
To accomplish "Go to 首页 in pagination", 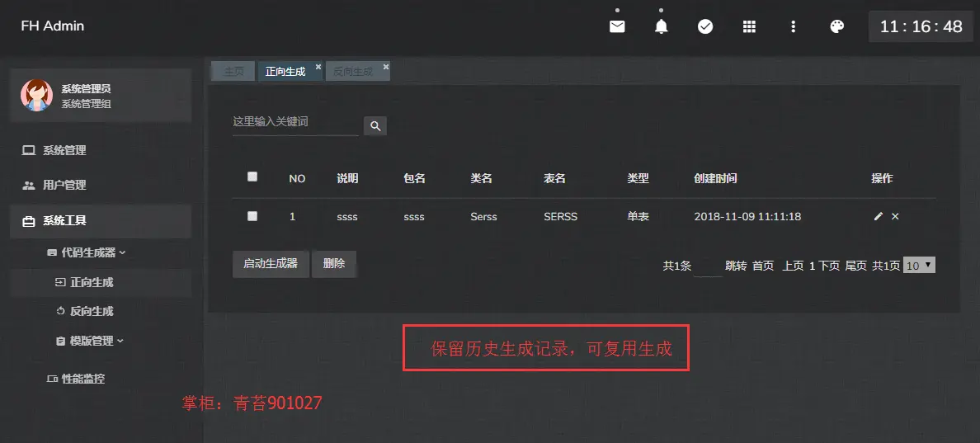I will pyautogui.click(x=763, y=266).
